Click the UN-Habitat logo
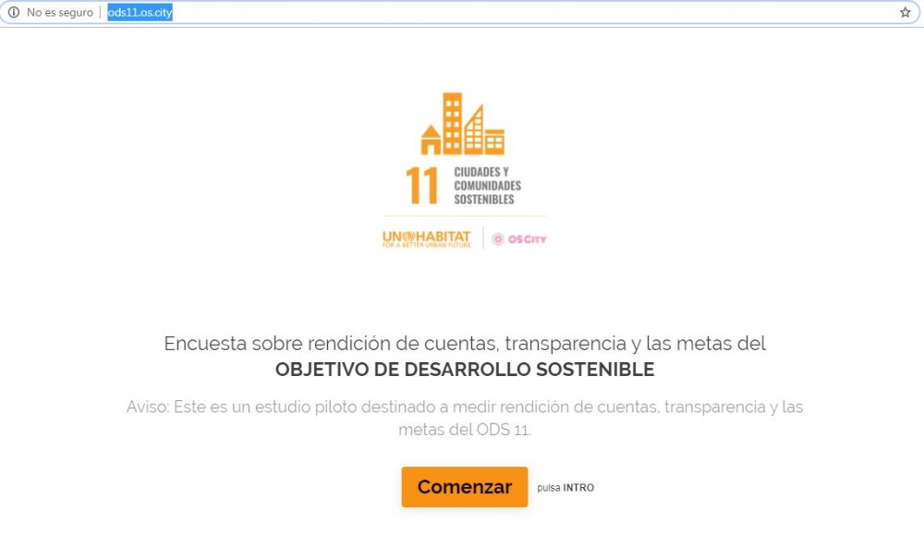This screenshot has height=560, width=924. pos(426,238)
